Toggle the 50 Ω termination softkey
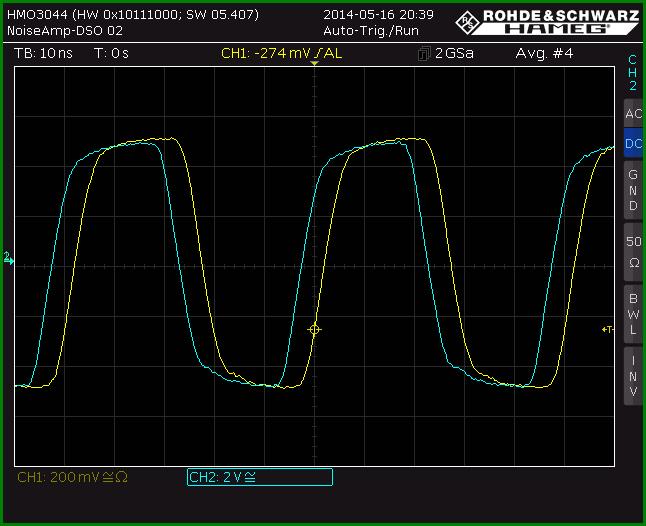This screenshot has width=646, height=526. [x=633, y=252]
